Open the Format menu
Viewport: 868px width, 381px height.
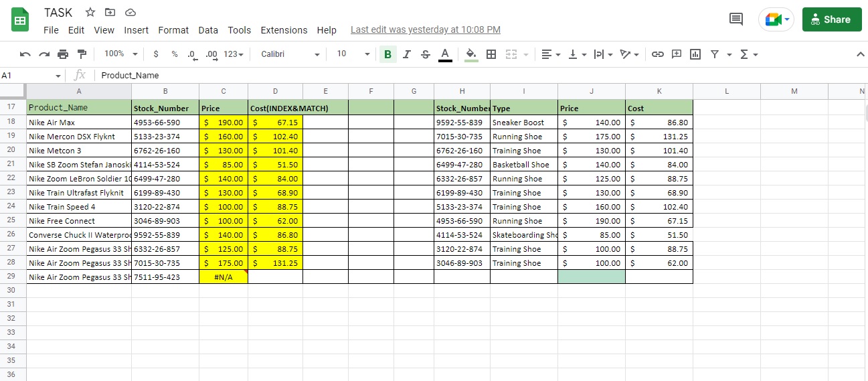173,30
